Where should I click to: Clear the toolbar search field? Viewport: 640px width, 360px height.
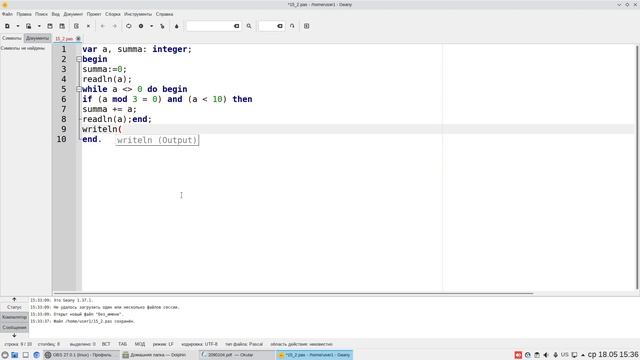[236, 26]
